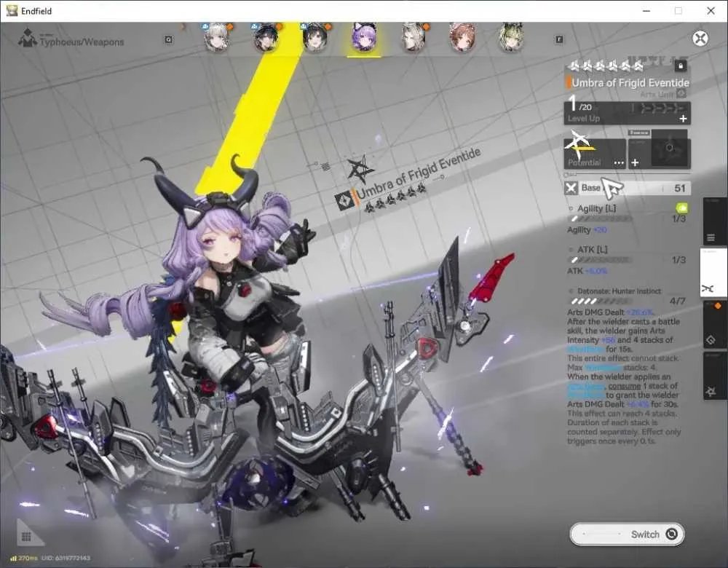Click the Base ATK crossed-swords icon

point(571,188)
